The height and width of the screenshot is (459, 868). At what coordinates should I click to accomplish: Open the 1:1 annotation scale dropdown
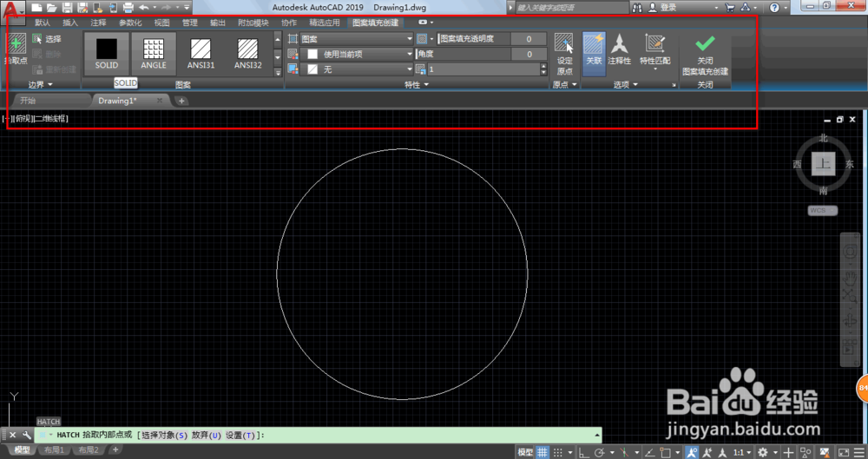pyautogui.click(x=742, y=452)
